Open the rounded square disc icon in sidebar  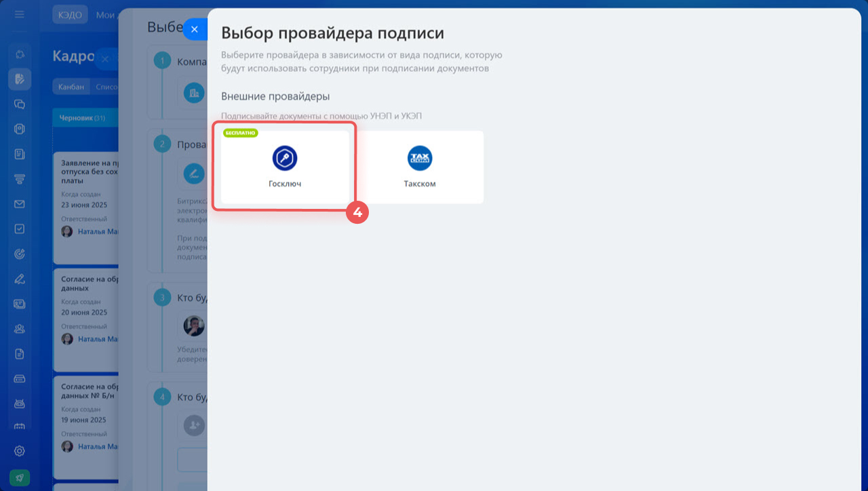20,129
